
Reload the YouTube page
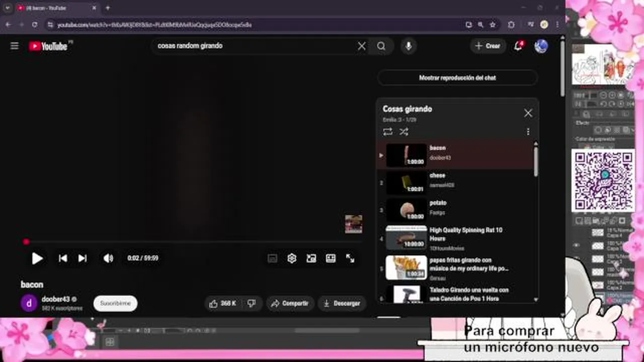click(34, 24)
